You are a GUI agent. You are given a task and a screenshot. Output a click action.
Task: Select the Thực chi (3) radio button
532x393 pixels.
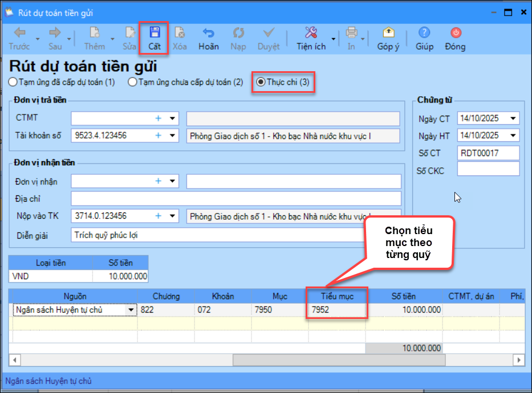coord(261,82)
